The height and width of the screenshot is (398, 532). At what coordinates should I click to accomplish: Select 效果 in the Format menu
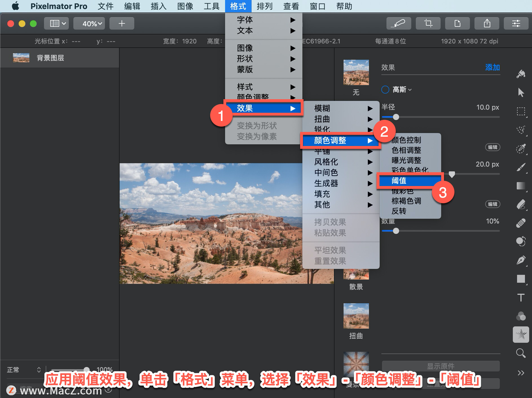(x=264, y=108)
